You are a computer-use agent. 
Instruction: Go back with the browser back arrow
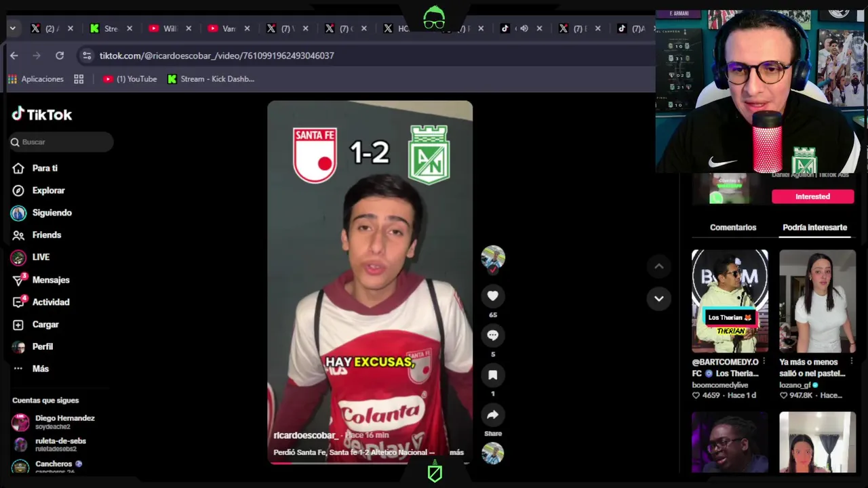pos(14,56)
